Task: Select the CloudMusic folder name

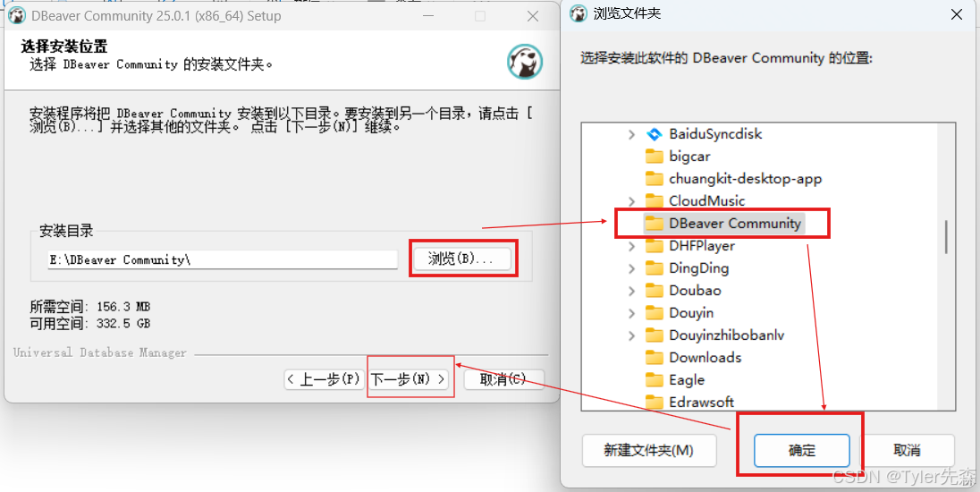Action: point(707,200)
